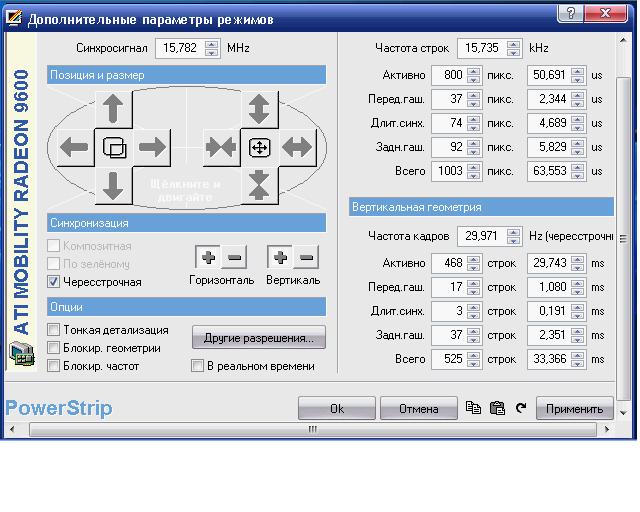This screenshot has width=640, height=512.
Task: Click the horizontal Активно pixel value field
Action: click(x=448, y=75)
